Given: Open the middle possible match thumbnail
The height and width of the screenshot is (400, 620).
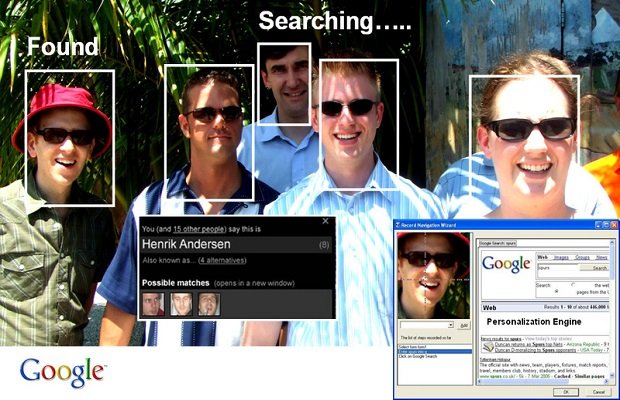Looking at the screenshot, I should coord(181,304).
